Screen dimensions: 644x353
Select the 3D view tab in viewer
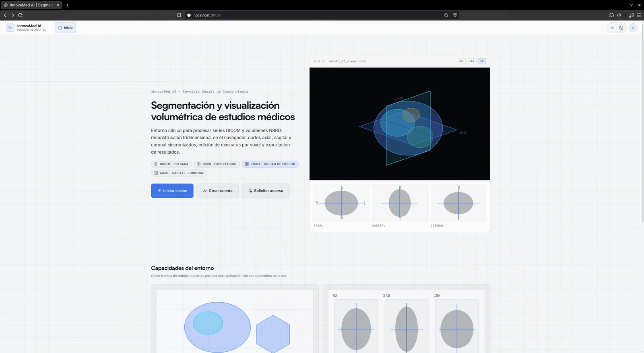pyautogui.click(x=482, y=61)
